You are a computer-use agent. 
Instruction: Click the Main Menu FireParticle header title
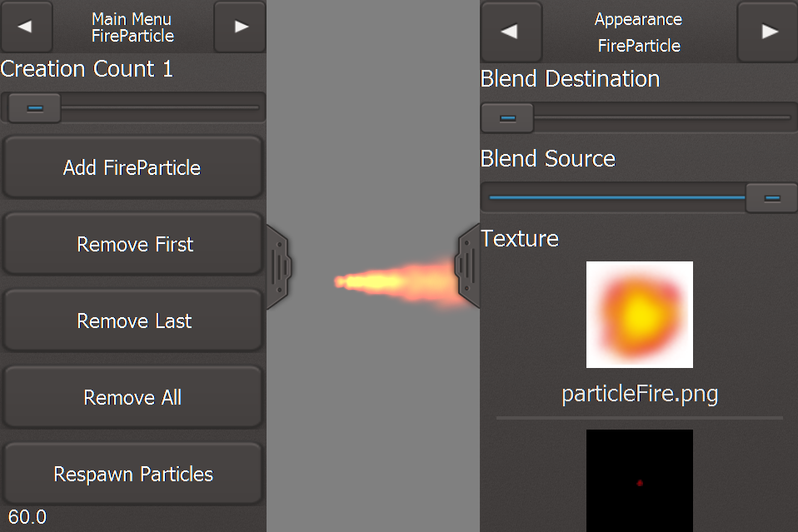point(132,27)
